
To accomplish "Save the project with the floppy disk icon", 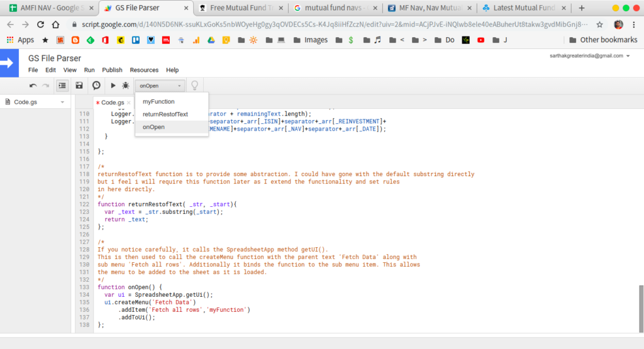I will [x=79, y=86].
